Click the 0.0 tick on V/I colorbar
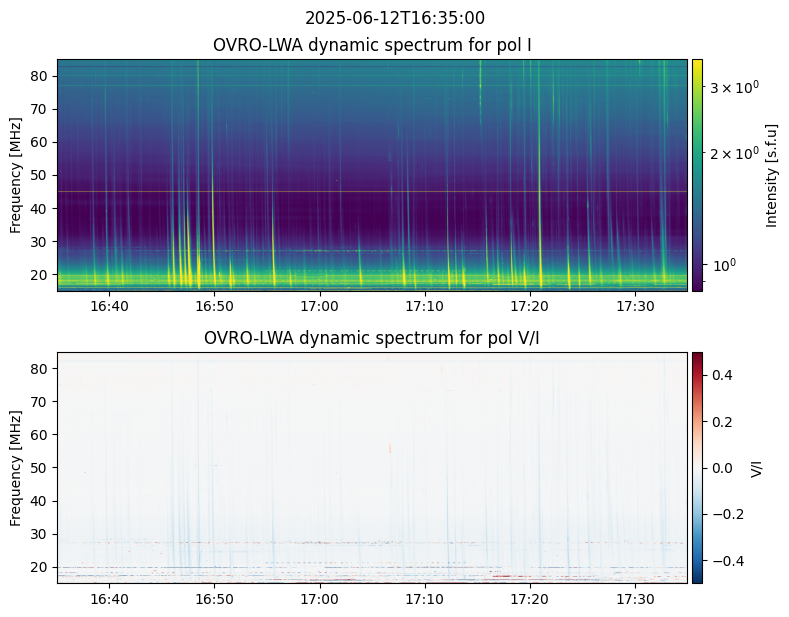The image size is (789, 617). (722, 467)
